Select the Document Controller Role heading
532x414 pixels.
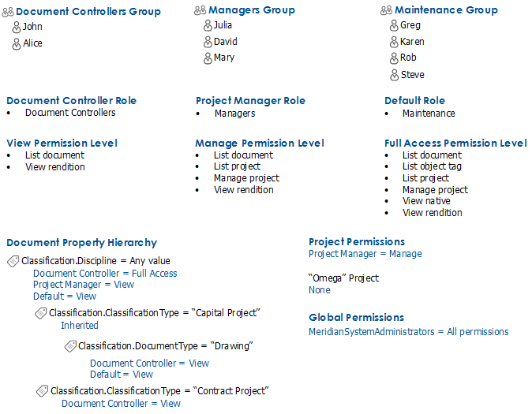tap(72, 101)
